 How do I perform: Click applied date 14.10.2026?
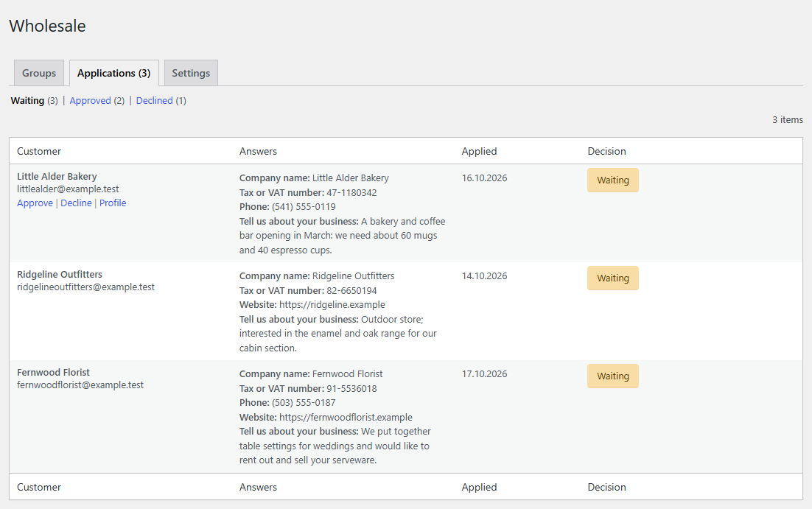(484, 276)
